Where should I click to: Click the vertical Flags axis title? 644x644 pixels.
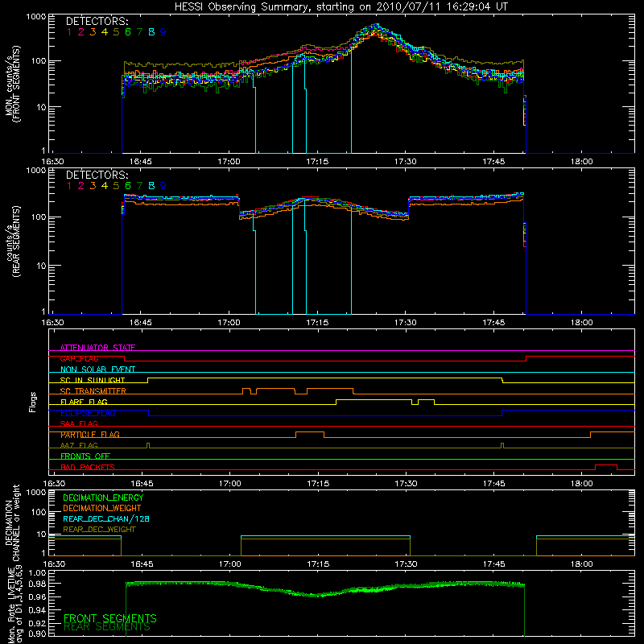coord(33,402)
